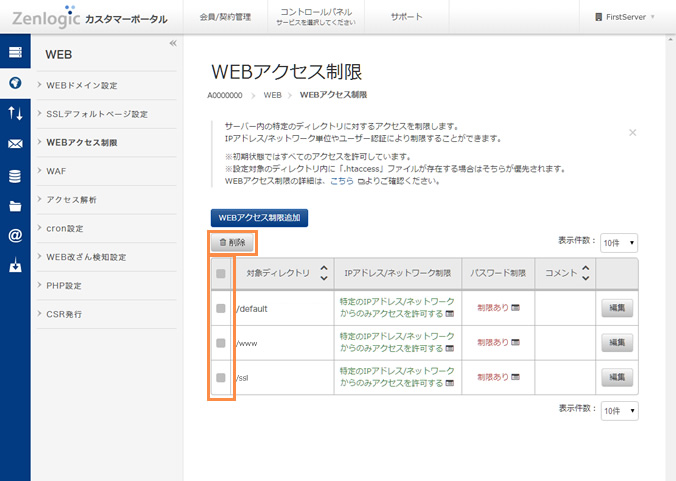The height and width of the screenshot is (481, 676).
Task: Tick the select-all checkbox in table header
Action: click(221, 274)
